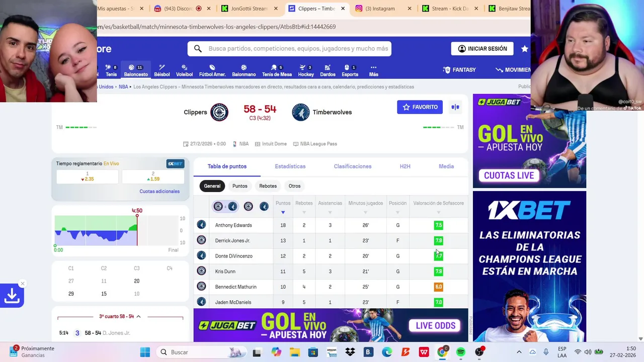Filter player table by Timberwolves logo only
Viewport: 644px width, 362px height.
(x=264, y=206)
